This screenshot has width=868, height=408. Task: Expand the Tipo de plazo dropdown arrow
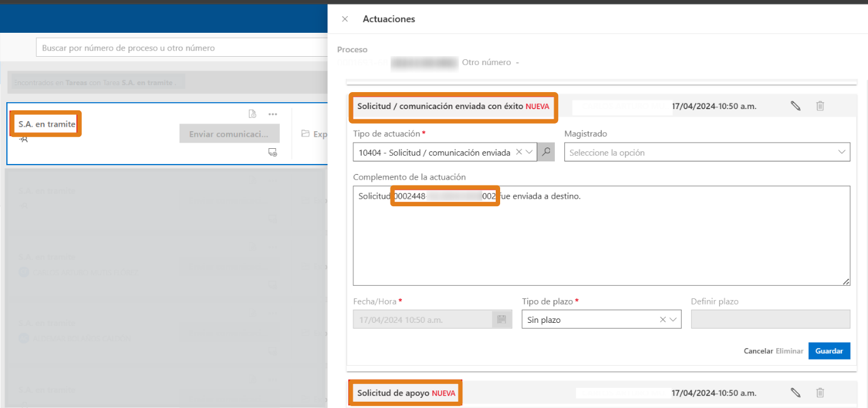click(674, 320)
